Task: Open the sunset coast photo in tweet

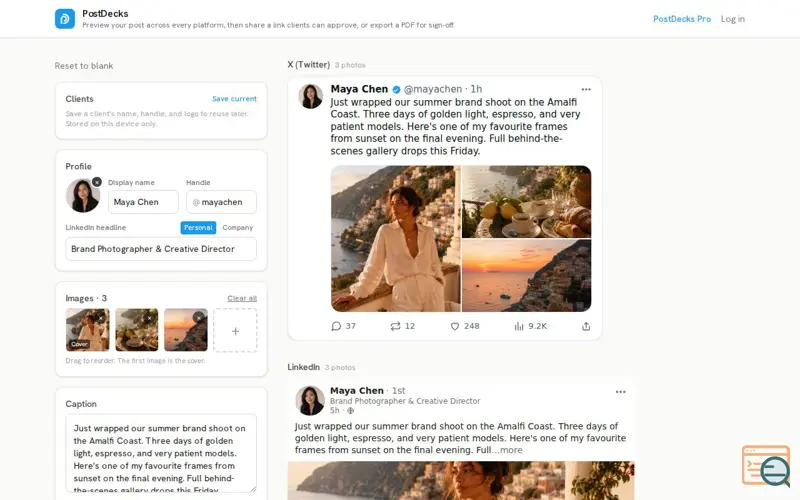Action: pyautogui.click(x=527, y=276)
